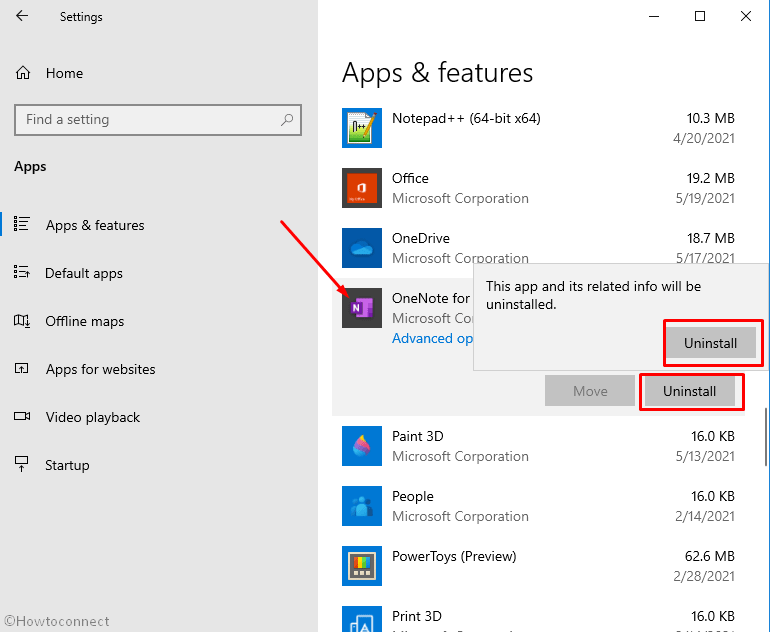Go back with the Settings back arrow
Screen dimensions: 770x632
coord(22,16)
